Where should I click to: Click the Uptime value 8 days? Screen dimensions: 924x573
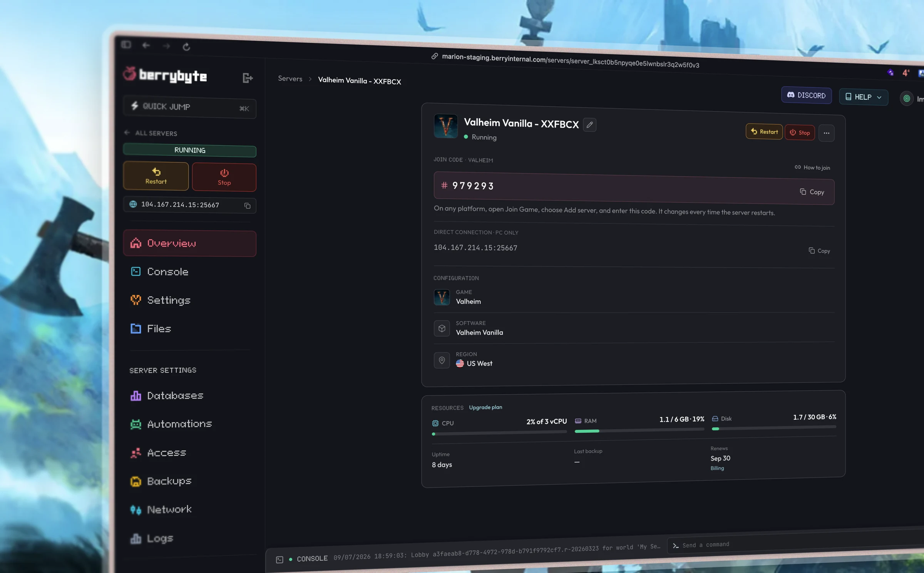point(442,465)
